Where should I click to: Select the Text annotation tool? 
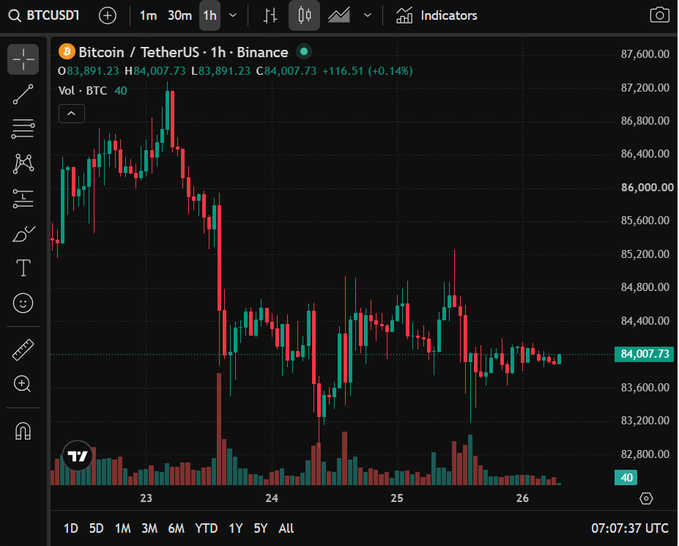point(23,268)
